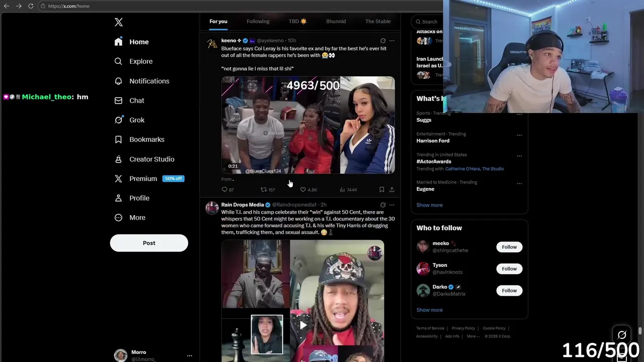Open Notifications page
644x362 pixels.
141,81
